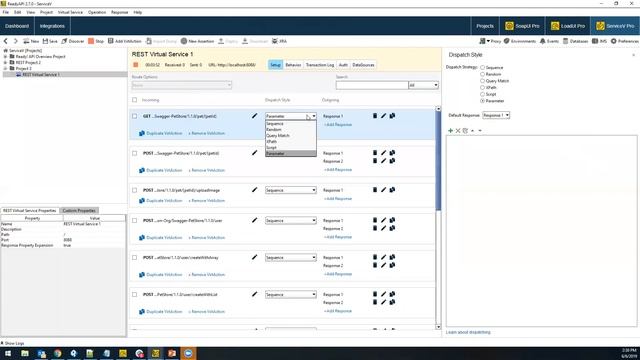Select the XPath dispatch strategy radio
This screenshot has height=360, width=640.
coord(482,87)
